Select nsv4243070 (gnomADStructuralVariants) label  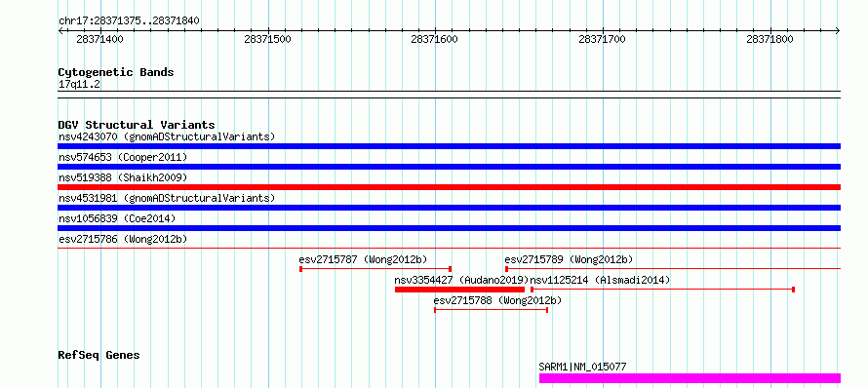pos(167,136)
